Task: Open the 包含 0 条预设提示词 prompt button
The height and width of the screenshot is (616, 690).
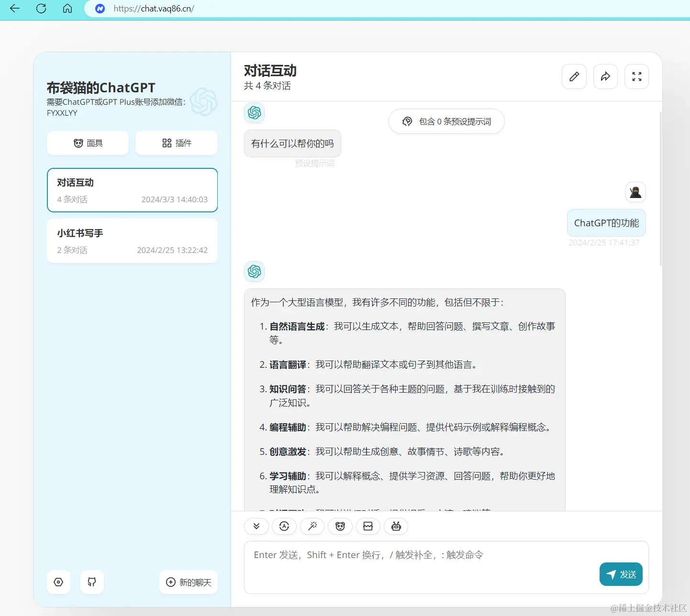Action: point(446,121)
